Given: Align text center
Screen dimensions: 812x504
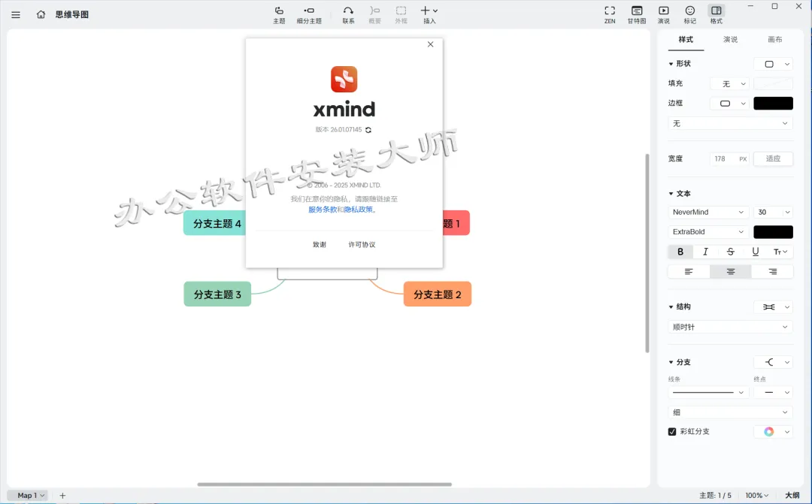Looking at the screenshot, I should 730,272.
